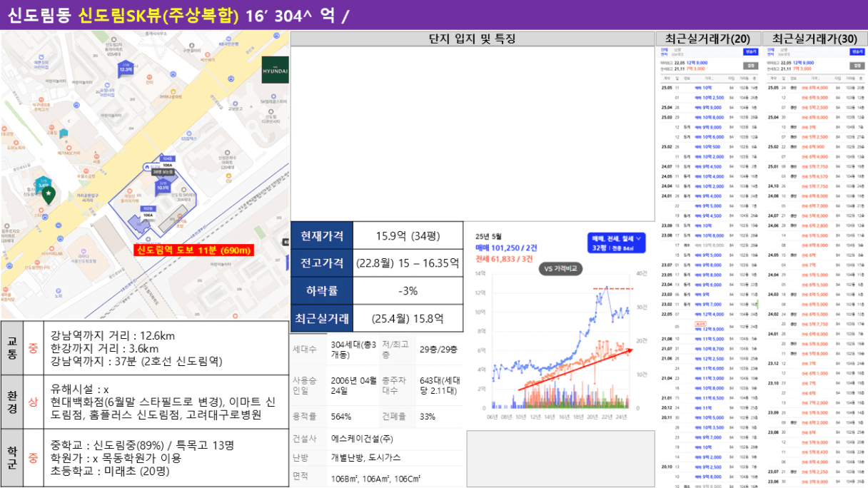
Task: Click the (22.8월) 15 – 16.35억 value cell
Action: (408, 263)
